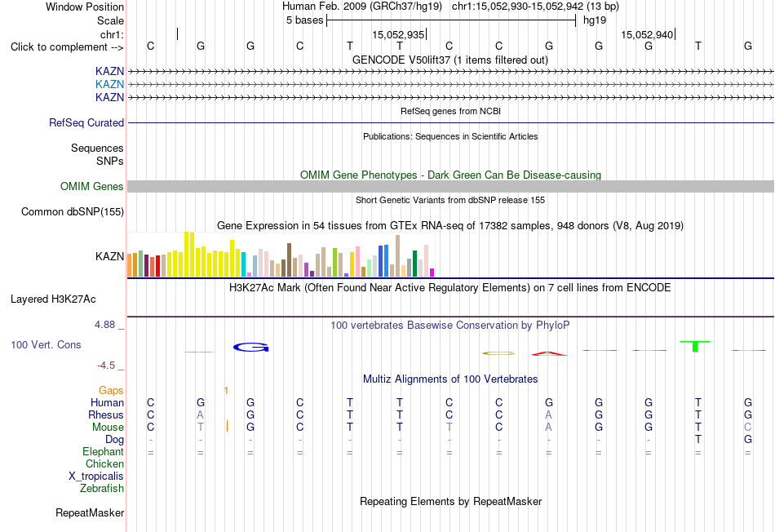Click the Common dbSNP(155) track label
775x532 pixels.
pyautogui.click(x=72, y=211)
